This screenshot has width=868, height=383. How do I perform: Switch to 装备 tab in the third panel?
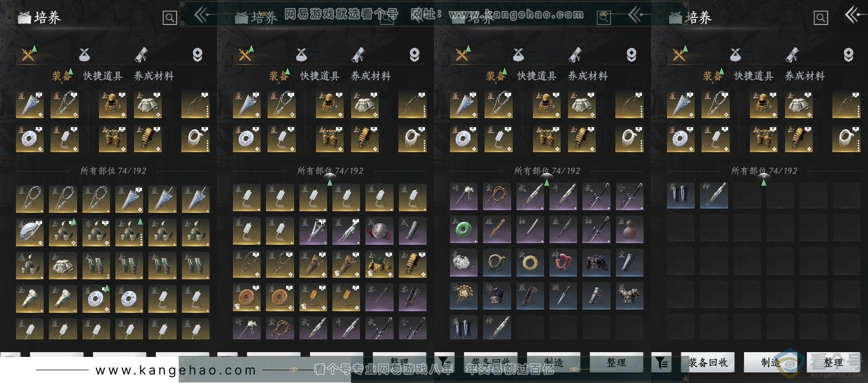[x=496, y=76]
